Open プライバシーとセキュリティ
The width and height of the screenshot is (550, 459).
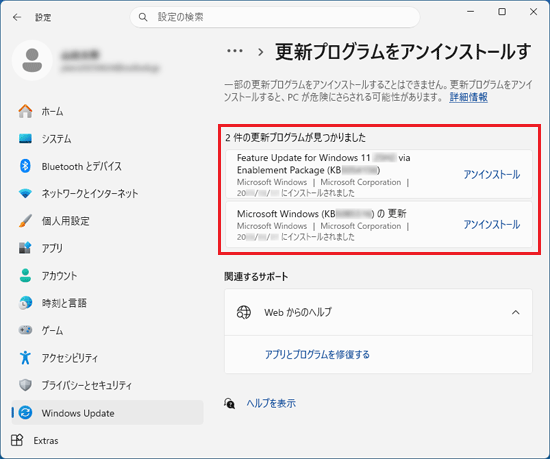(107, 385)
